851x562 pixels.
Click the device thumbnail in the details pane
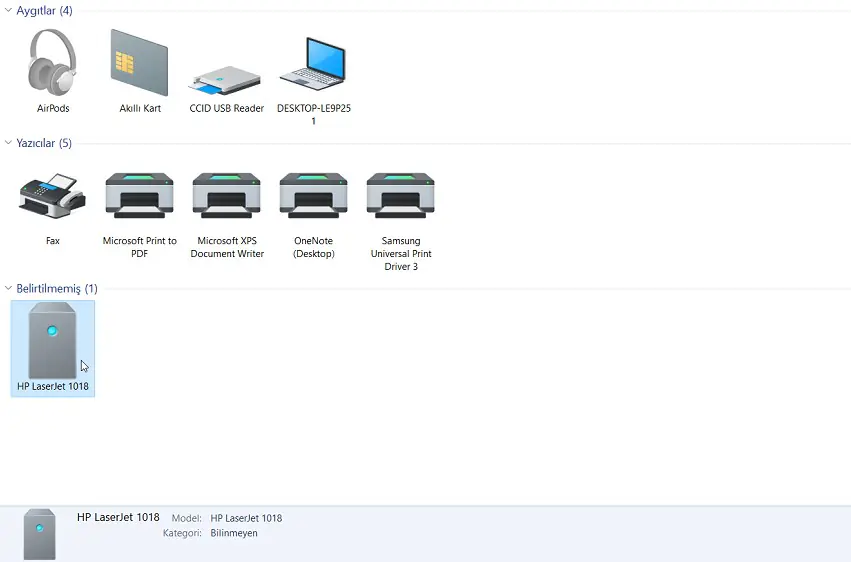click(39, 533)
